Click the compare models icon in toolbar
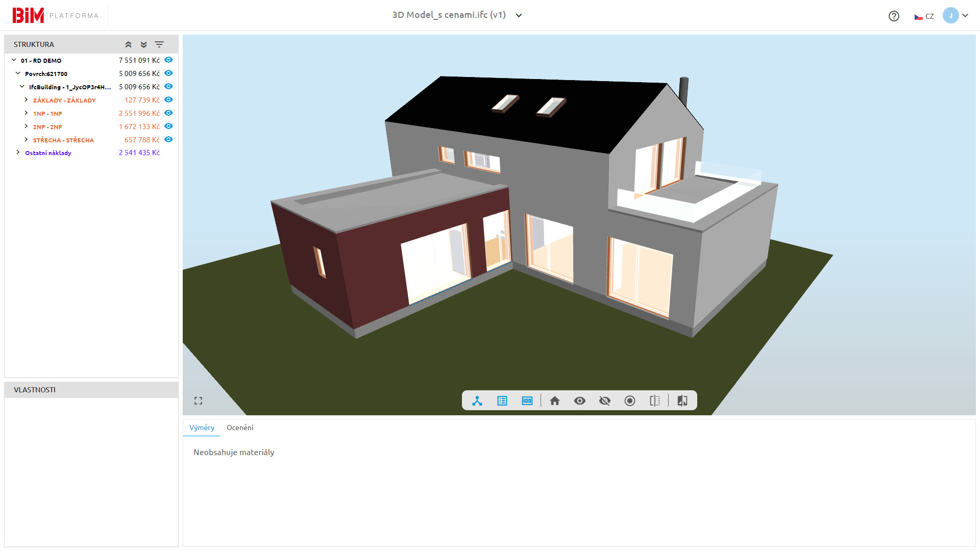This screenshot has width=980, height=551. pos(682,401)
